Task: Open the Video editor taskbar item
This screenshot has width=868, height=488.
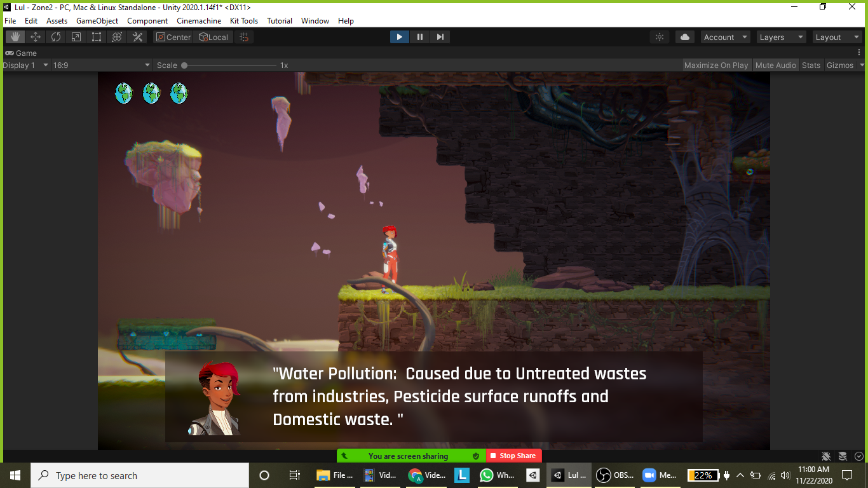Action: tap(381, 475)
